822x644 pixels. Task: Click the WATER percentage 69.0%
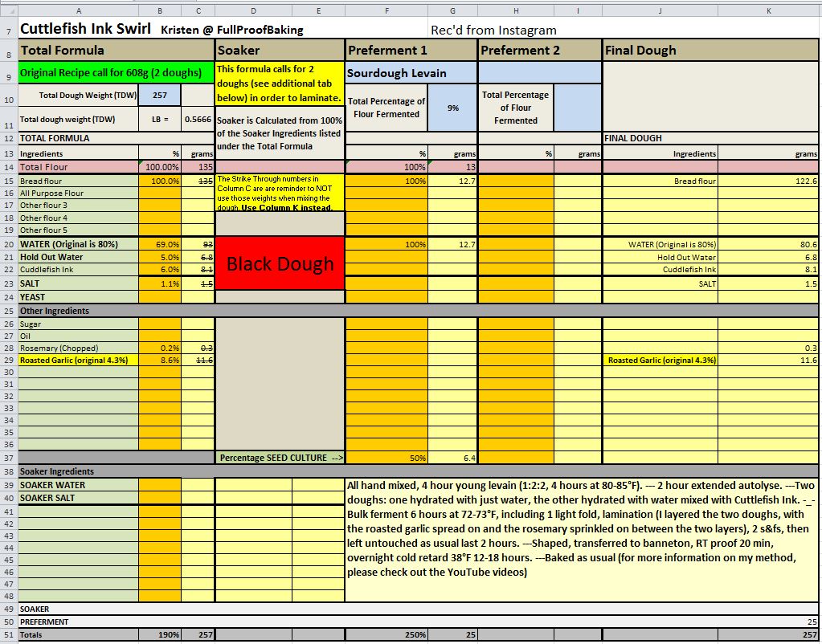(160, 244)
